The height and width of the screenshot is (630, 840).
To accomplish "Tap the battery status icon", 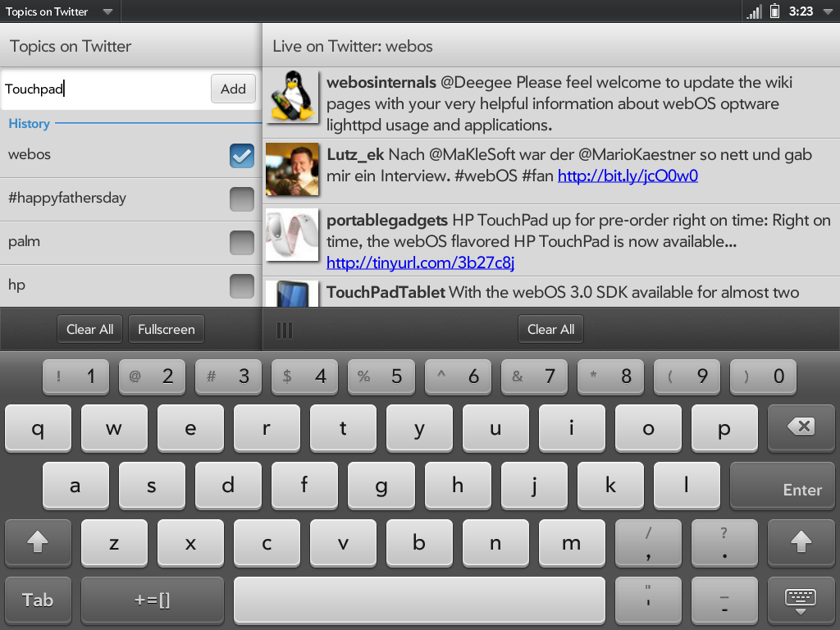I will [x=774, y=11].
